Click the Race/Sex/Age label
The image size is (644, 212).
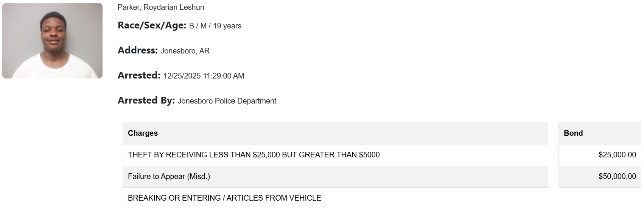(x=152, y=25)
